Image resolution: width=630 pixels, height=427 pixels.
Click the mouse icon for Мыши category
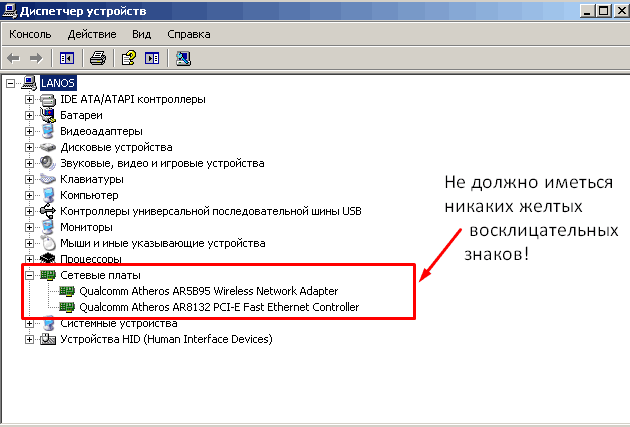(x=49, y=243)
